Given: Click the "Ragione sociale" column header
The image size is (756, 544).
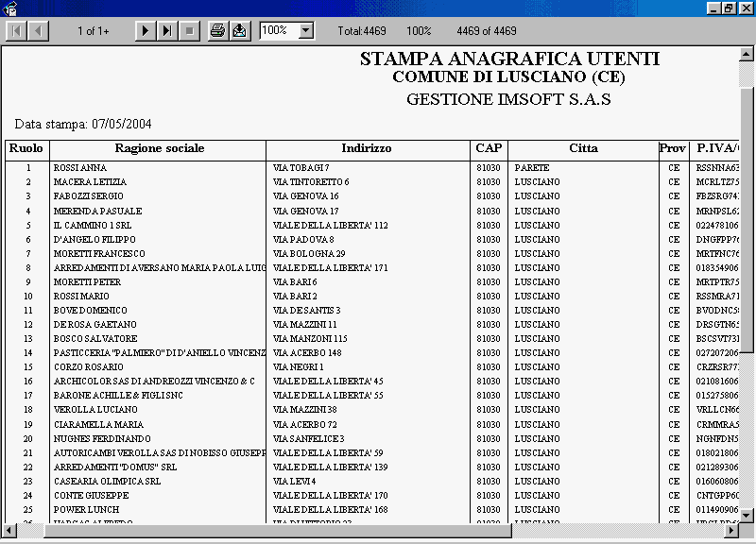Looking at the screenshot, I should pyautogui.click(x=160, y=148).
